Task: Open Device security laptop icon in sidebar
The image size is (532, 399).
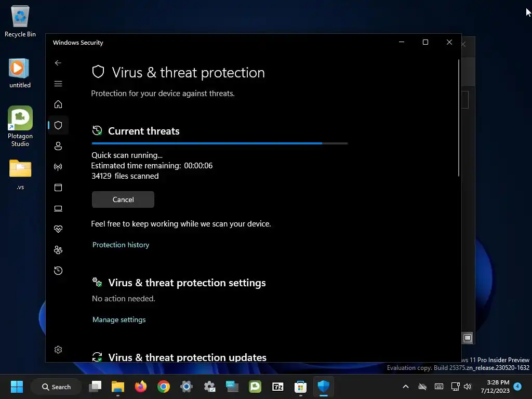Action: [58, 208]
